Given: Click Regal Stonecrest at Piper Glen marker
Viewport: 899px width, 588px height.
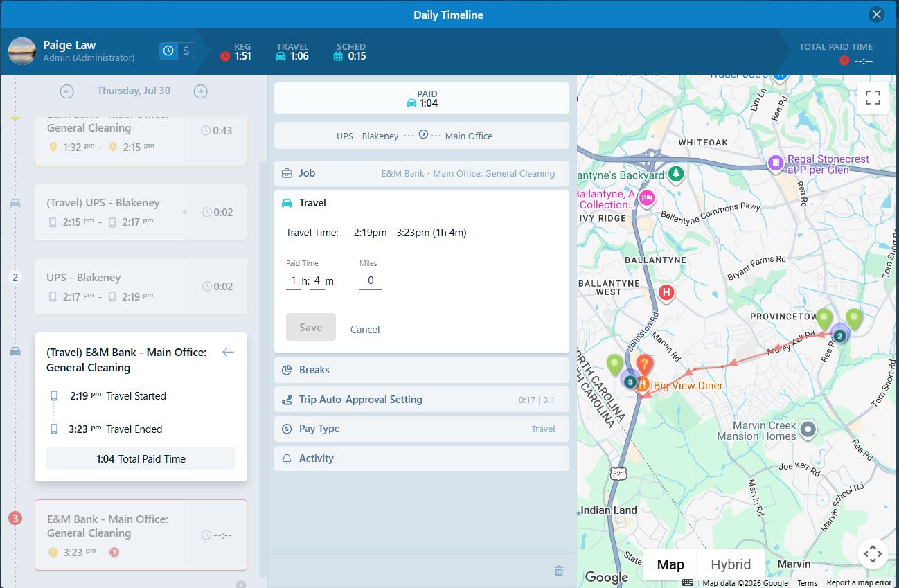Looking at the screenshot, I should coord(776,163).
